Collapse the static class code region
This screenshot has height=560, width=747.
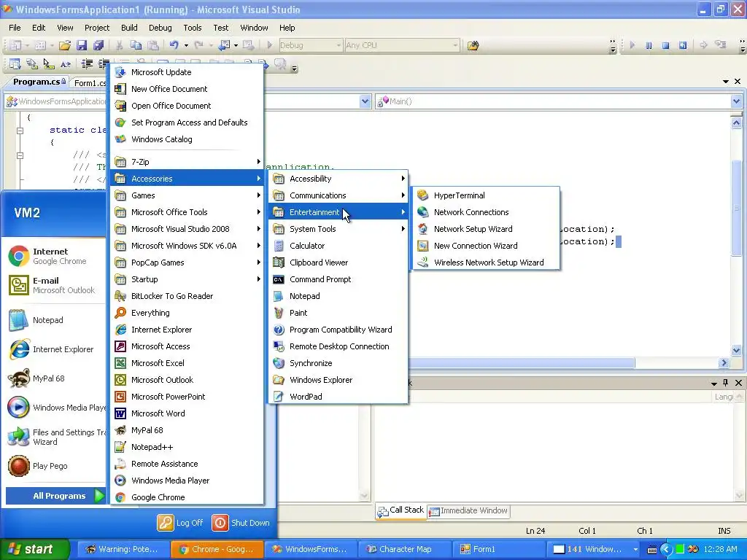pos(20,130)
